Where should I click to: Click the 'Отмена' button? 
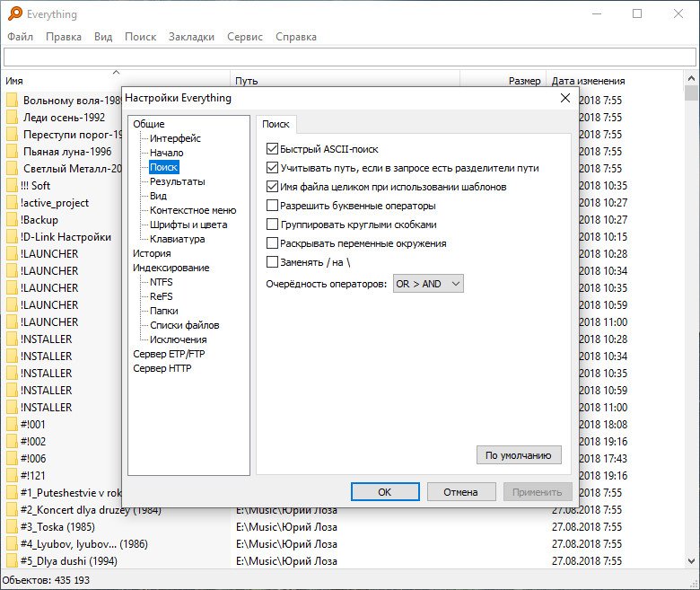[460, 492]
